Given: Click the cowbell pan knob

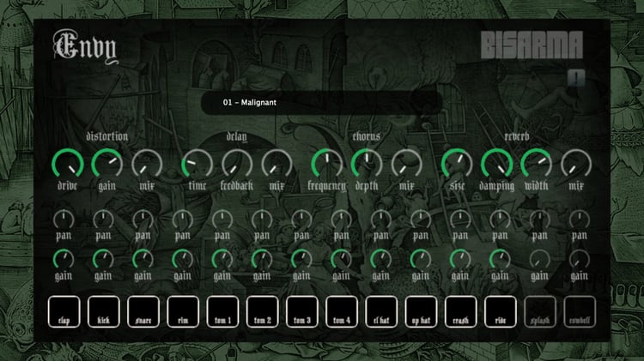Looking at the screenshot, I should coord(580,220).
